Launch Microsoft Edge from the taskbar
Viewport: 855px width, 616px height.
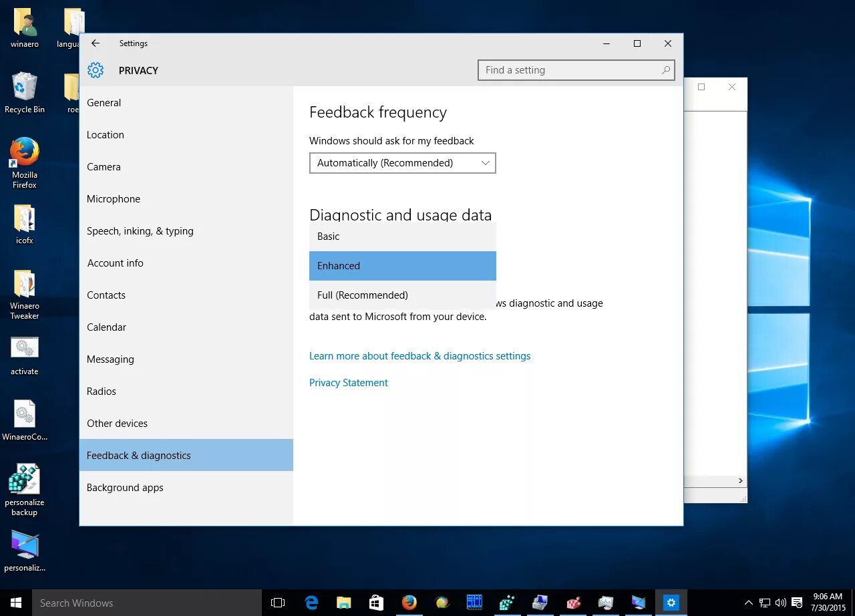click(311, 602)
